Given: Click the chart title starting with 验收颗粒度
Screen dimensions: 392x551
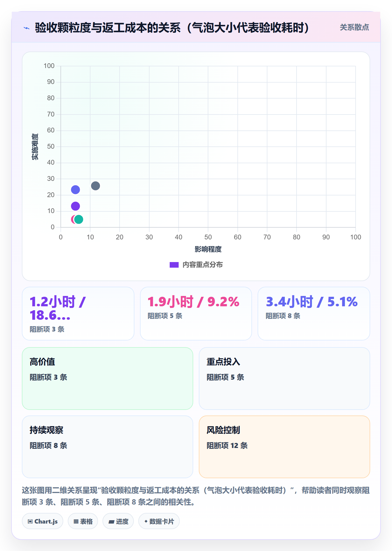Looking at the screenshot, I should 172,28.
